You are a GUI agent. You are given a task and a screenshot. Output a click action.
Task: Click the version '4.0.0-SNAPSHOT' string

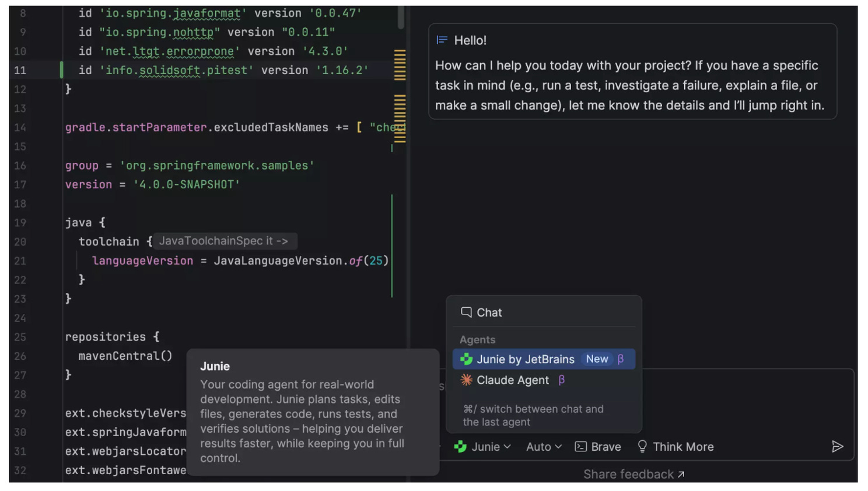click(187, 184)
